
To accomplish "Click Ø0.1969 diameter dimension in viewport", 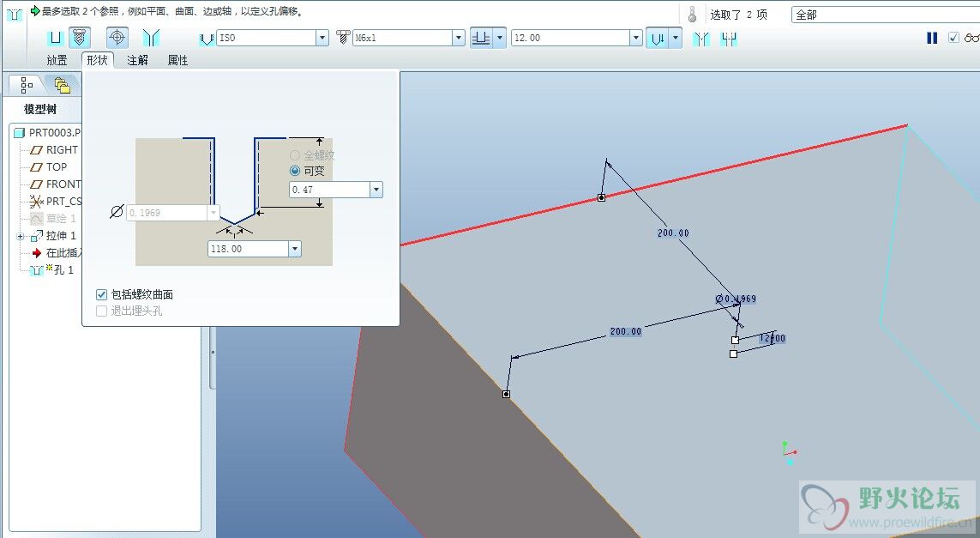I will [737, 299].
